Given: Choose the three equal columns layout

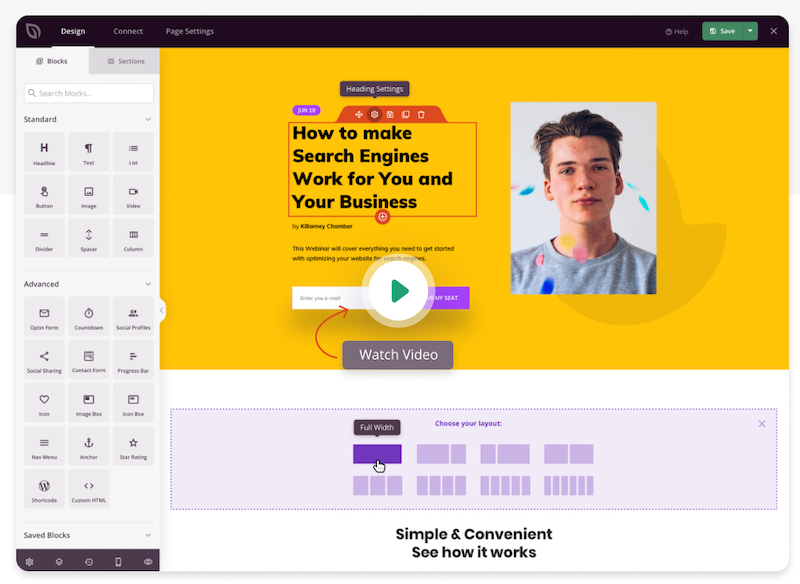Looking at the screenshot, I should [378, 486].
